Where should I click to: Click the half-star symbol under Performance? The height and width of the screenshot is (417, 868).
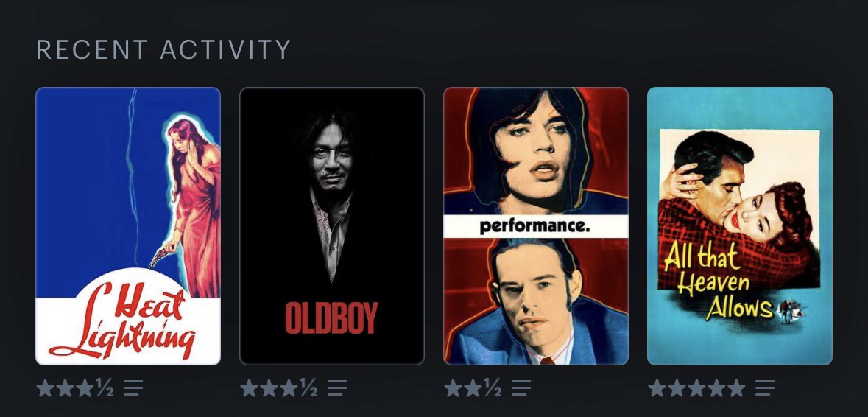pyautogui.click(x=493, y=388)
